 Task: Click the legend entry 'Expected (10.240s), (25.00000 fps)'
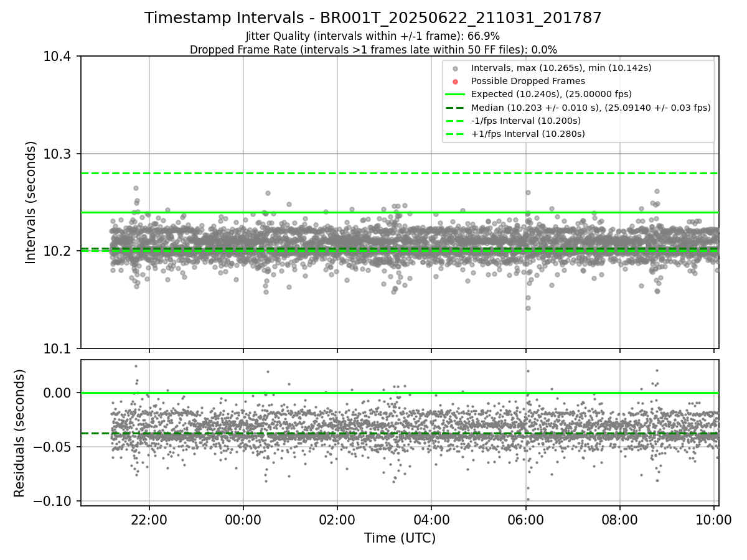click(552, 94)
